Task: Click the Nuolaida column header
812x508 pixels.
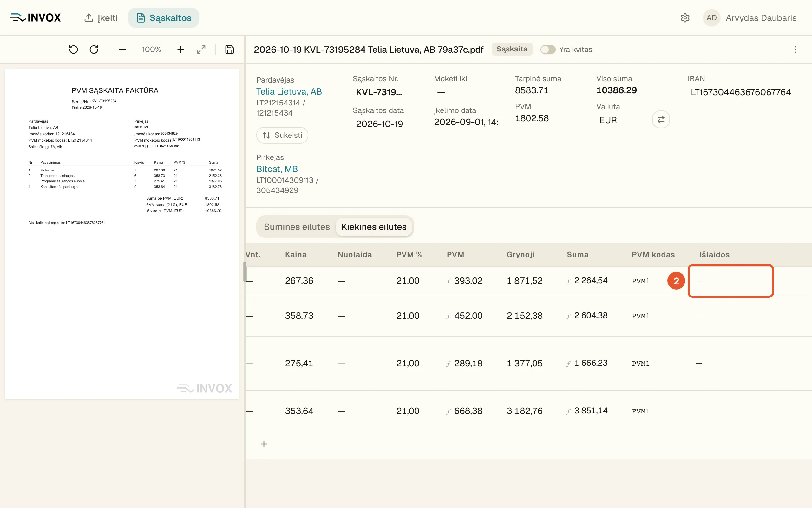Action: pyautogui.click(x=355, y=255)
